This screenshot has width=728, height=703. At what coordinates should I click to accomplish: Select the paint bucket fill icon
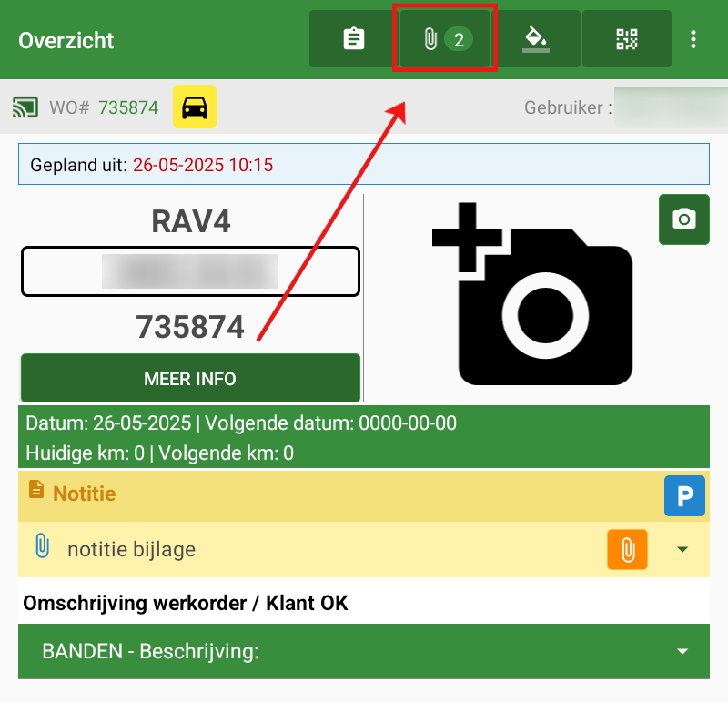(536, 39)
